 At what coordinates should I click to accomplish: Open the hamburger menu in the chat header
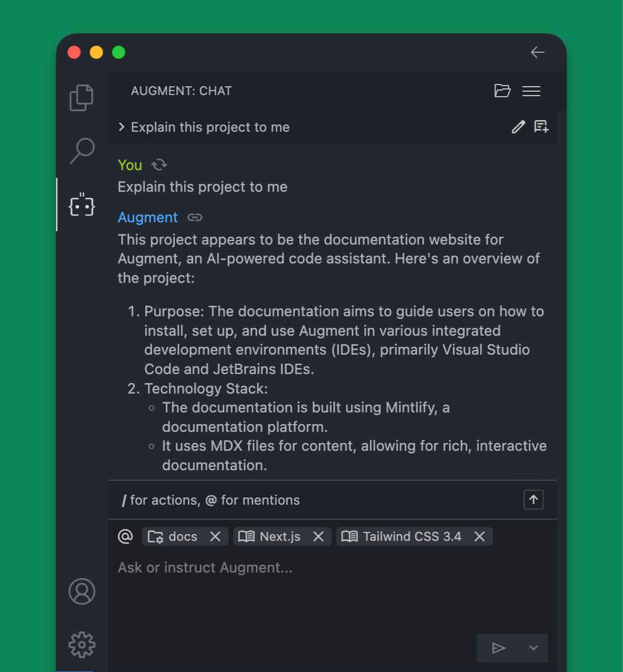click(x=531, y=91)
